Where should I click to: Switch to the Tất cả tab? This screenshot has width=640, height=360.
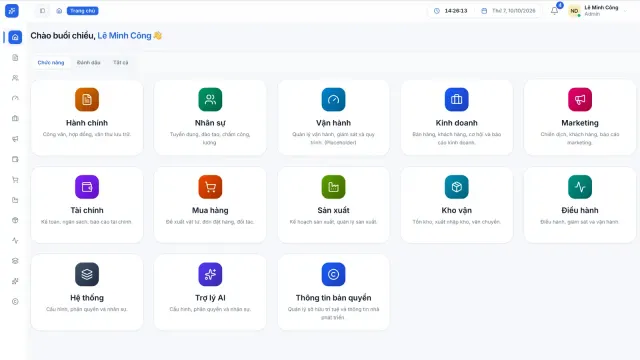(120, 62)
